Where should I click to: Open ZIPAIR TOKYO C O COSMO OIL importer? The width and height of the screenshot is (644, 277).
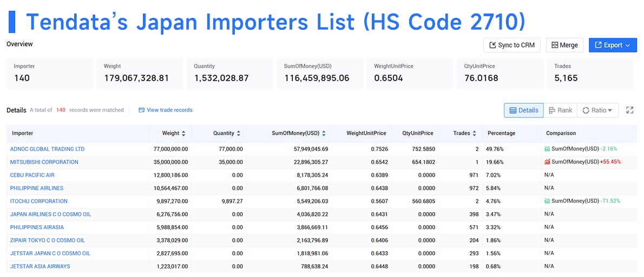click(48, 240)
